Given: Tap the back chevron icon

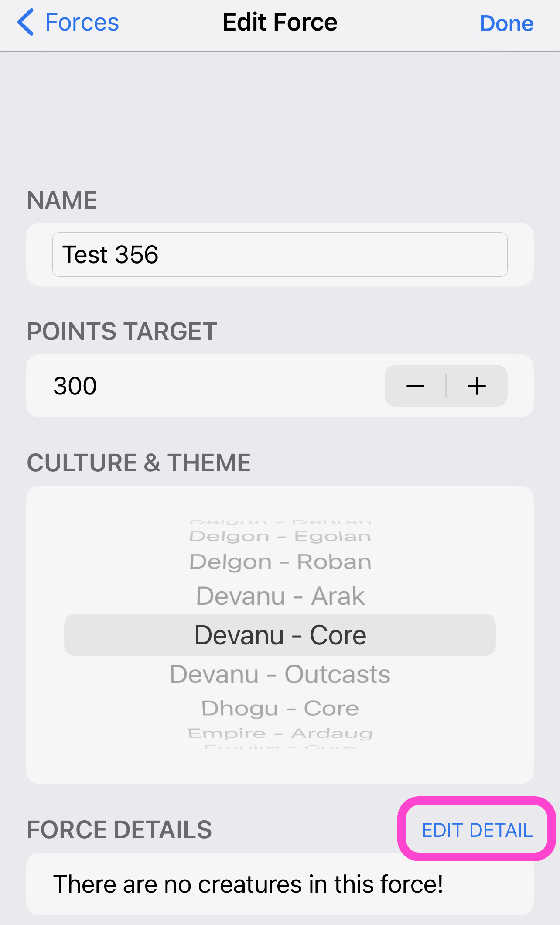Looking at the screenshot, I should pyautogui.click(x=26, y=22).
